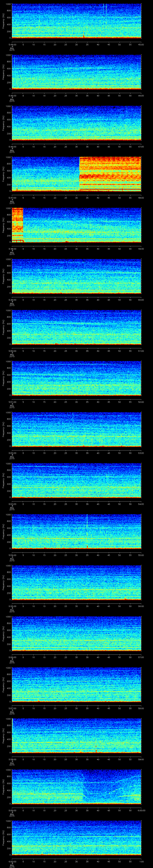The width and height of the screenshot is (153, 868).
Task: Select the spectrogram panel starting at 5:54:00
Action: (77, 531)
